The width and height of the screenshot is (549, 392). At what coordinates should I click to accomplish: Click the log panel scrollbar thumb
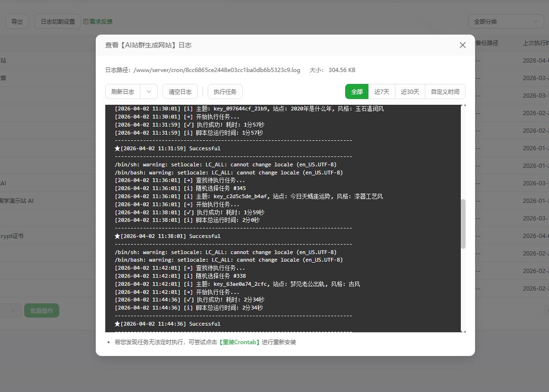click(463, 223)
